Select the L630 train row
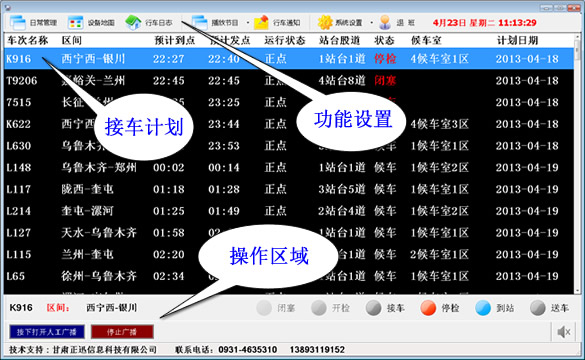The image size is (585, 360). (x=289, y=145)
